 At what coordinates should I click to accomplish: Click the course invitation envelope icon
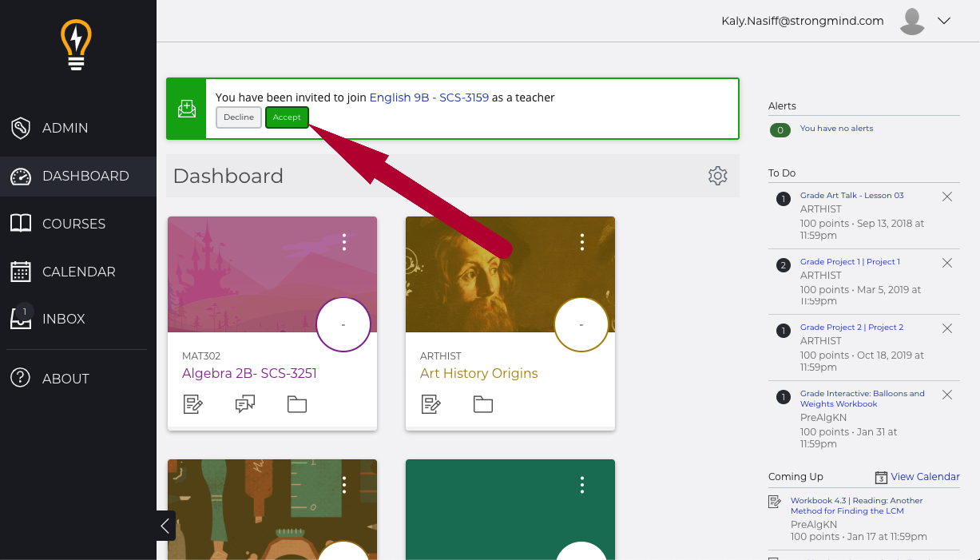click(x=186, y=109)
